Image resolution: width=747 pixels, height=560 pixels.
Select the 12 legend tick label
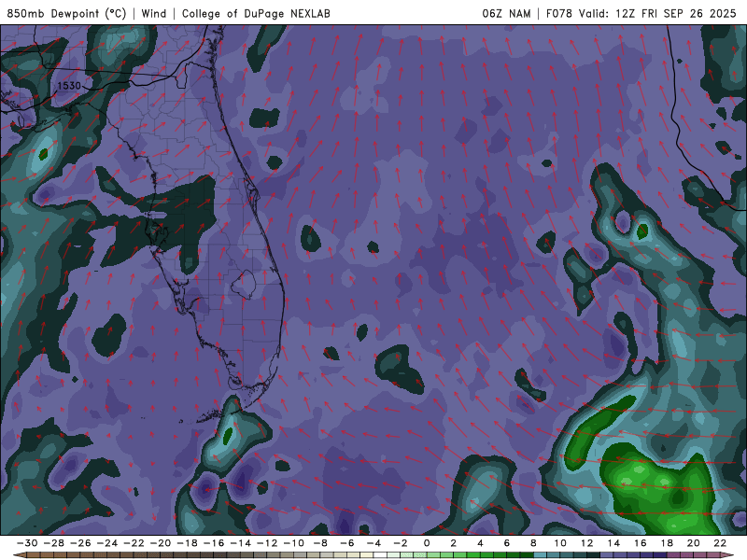point(587,543)
